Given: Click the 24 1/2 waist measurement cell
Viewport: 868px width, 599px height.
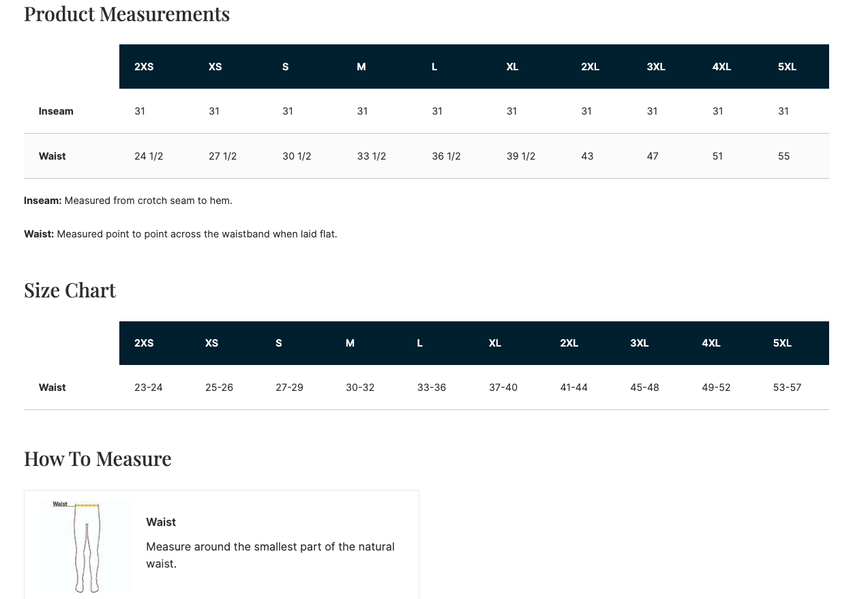Looking at the screenshot, I should pyautogui.click(x=149, y=156).
